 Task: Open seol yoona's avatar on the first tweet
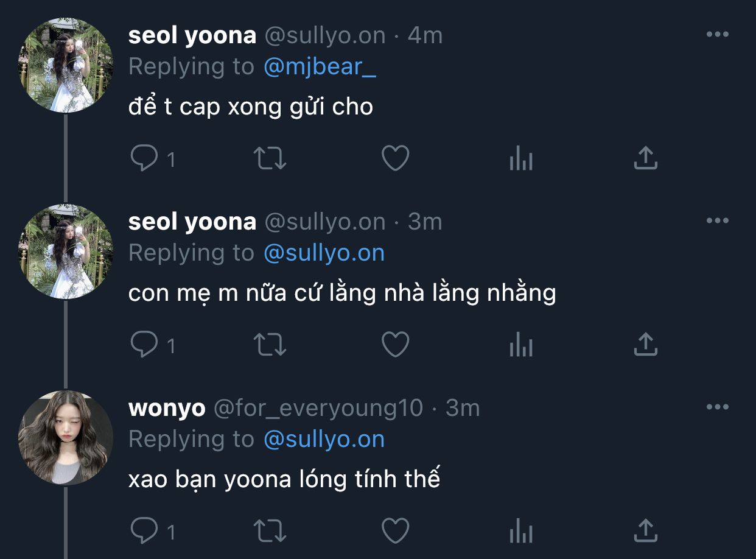(66, 65)
